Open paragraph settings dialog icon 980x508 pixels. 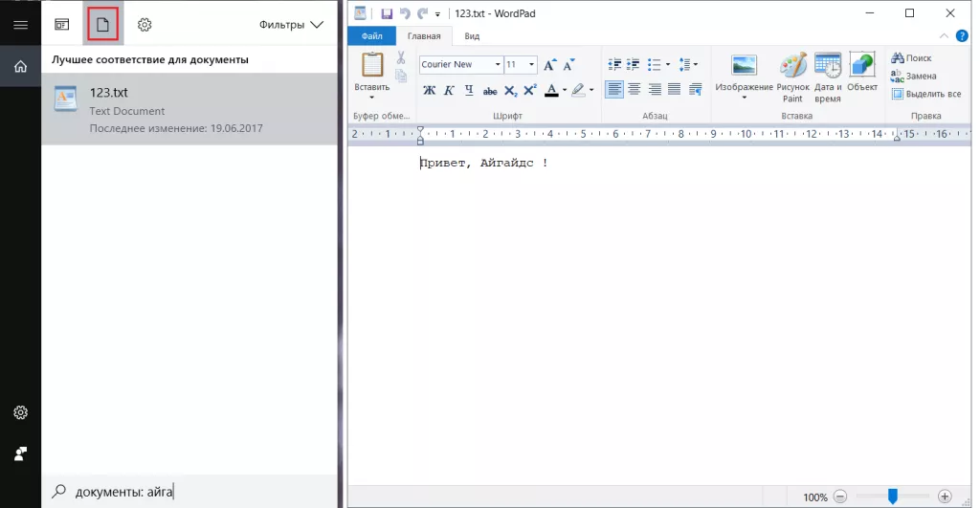pos(695,90)
